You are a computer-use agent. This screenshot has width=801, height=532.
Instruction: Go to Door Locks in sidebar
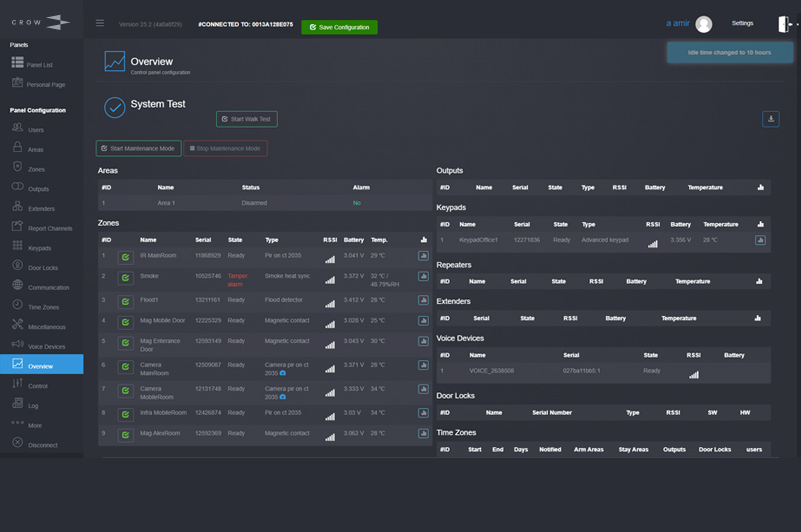click(x=43, y=267)
